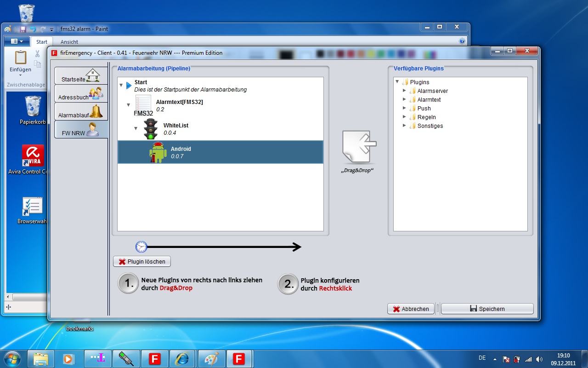
Task: Cancel changes with the Abbrechen button
Action: coord(410,309)
